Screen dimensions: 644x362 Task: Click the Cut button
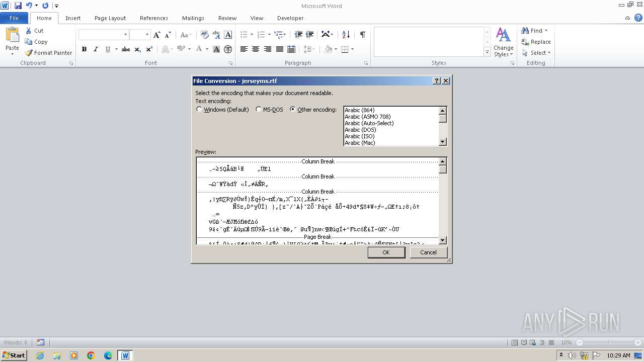34,31
